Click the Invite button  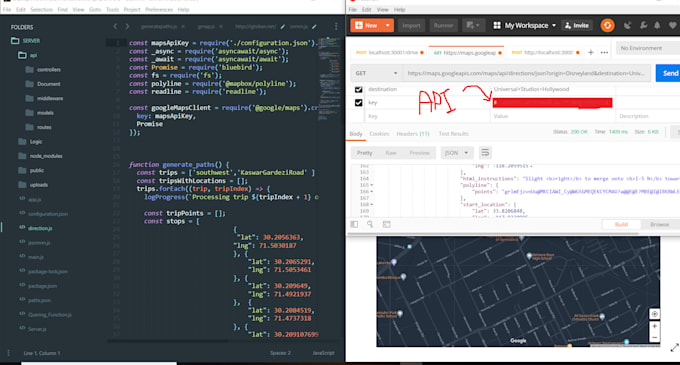[577, 26]
